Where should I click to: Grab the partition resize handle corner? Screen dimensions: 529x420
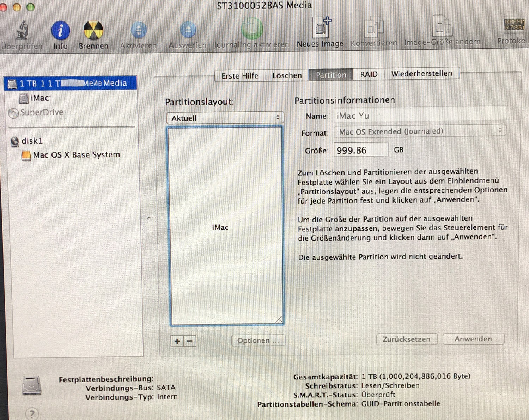(x=279, y=320)
